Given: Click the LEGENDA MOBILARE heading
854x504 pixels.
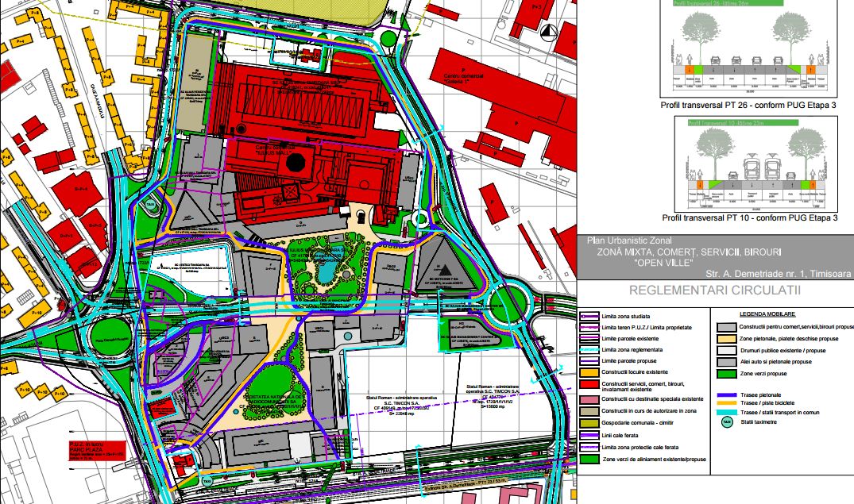Looking at the screenshot, I should [767, 314].
